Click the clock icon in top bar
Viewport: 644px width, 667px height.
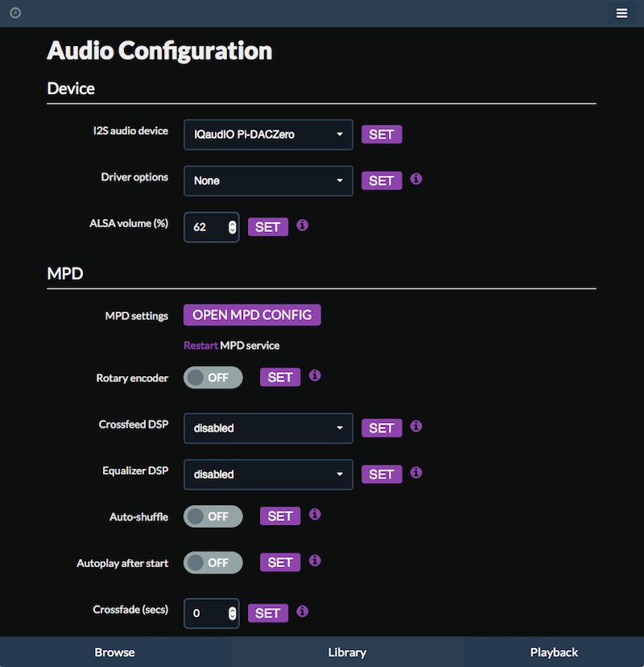(x=15, y=13)
